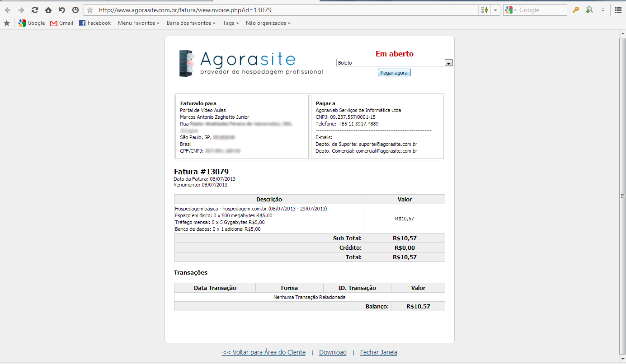Image resolution: width=626 pixels, height=364 pixels.
Task: Open the history clock icon
Action: click(75, 10)
